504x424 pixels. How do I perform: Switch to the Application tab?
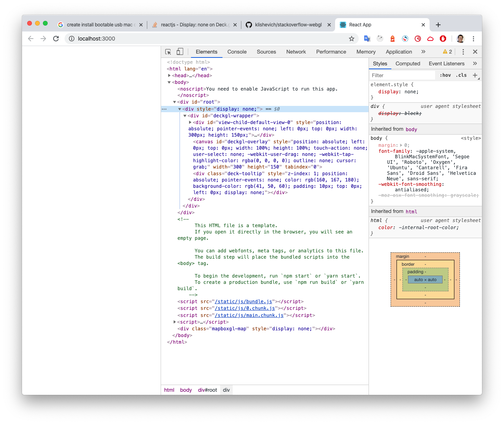399,52
